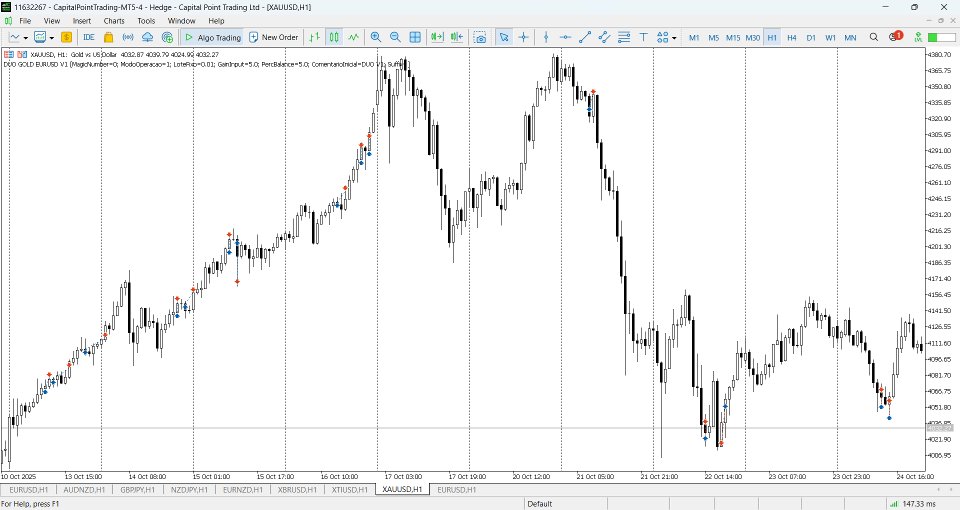Activate the standard cursor mode

(504, 37)
